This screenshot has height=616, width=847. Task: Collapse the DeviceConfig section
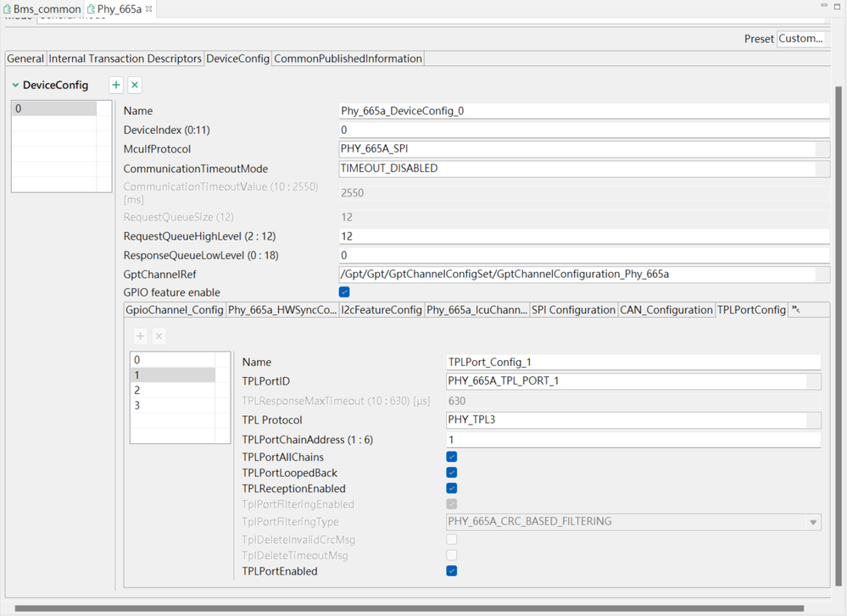15,86
